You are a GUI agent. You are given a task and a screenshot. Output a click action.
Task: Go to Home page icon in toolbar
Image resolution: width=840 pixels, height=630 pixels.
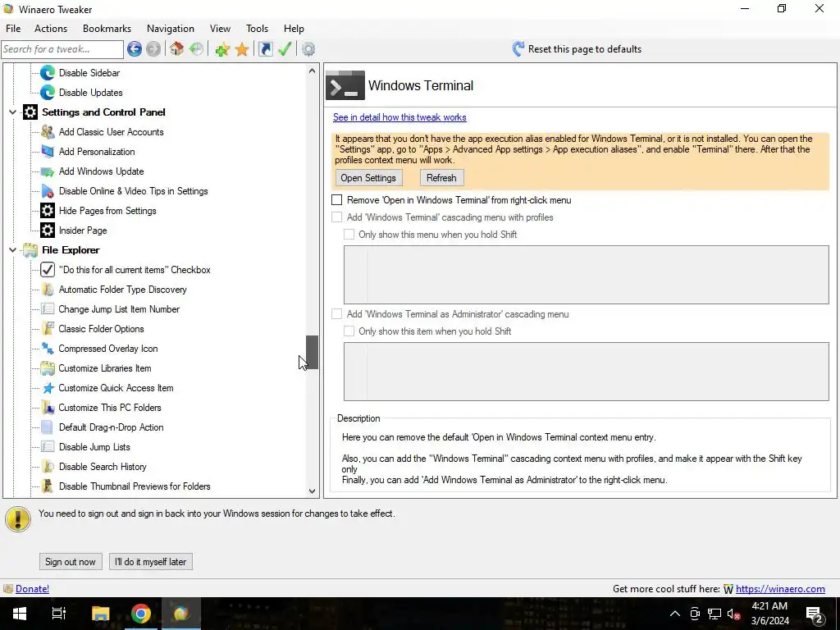(x=177, y=49)
